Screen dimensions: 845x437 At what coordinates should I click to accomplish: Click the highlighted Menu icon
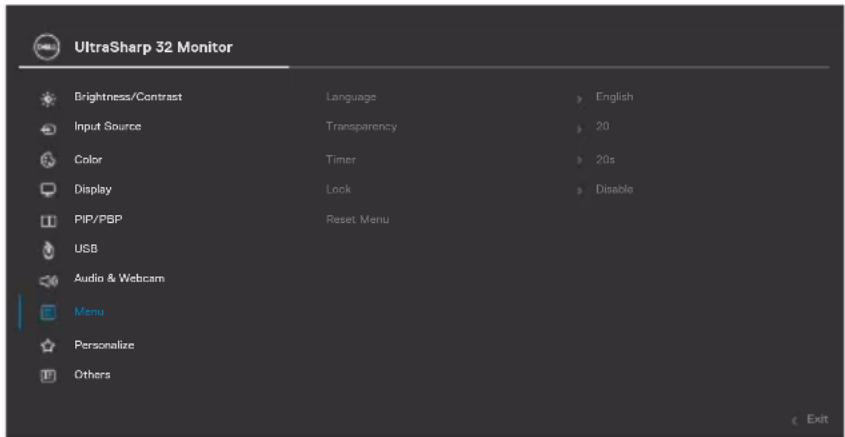click(x=48, y=313)
